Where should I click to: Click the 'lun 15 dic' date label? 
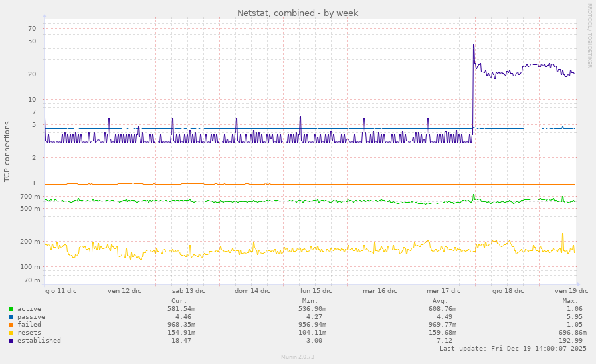click(x=316, y=291)
